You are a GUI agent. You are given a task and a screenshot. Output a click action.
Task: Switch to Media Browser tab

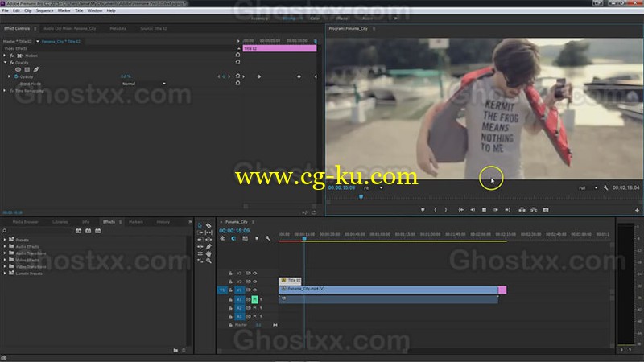(25, 222)
